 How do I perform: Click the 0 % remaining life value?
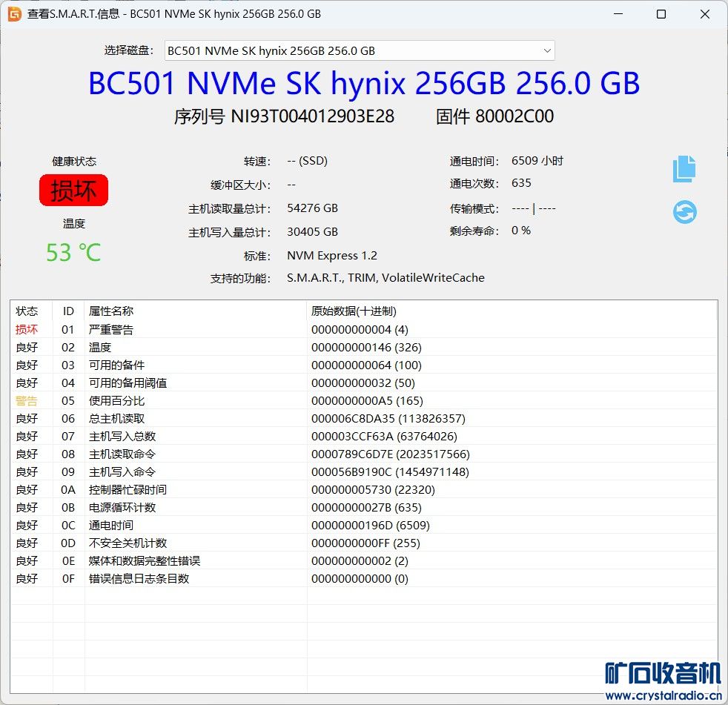521,231
